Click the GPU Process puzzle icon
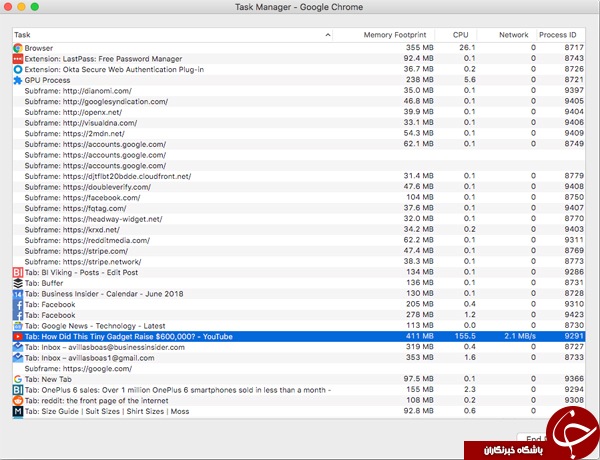Screen dimensions: 600x460 18,80
